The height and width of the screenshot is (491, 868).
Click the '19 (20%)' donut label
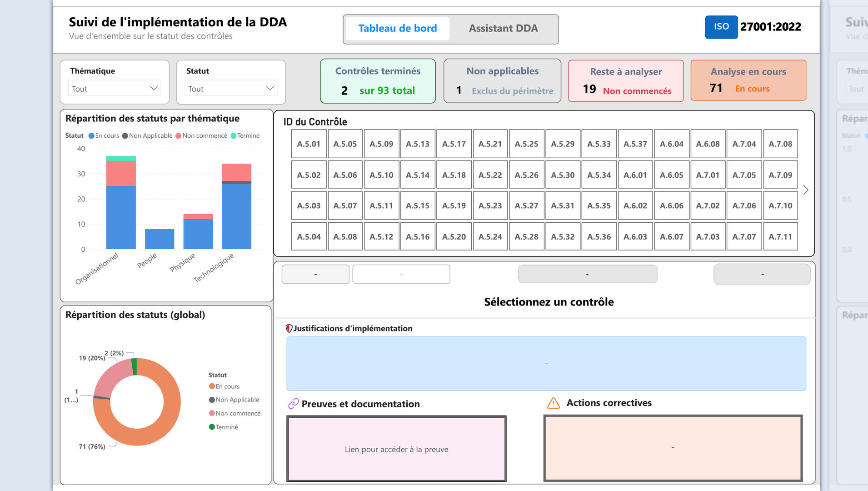[x=92, y=358]
